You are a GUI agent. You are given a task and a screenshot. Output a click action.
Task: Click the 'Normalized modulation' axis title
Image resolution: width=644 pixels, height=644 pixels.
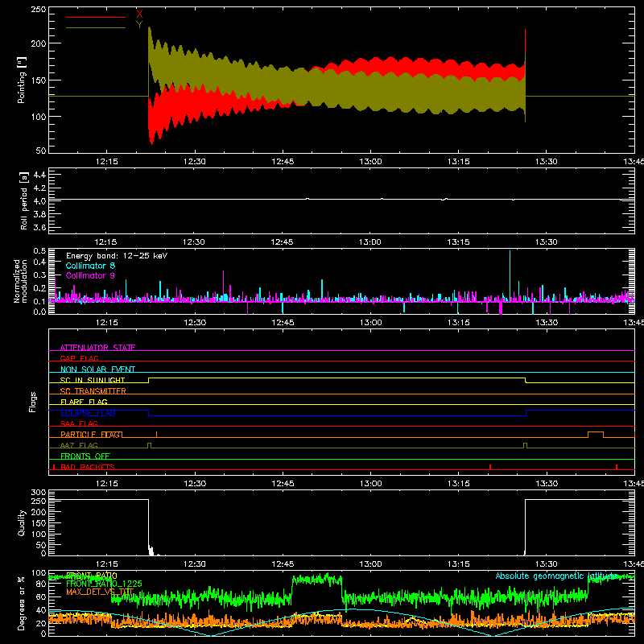pos(21,281)
